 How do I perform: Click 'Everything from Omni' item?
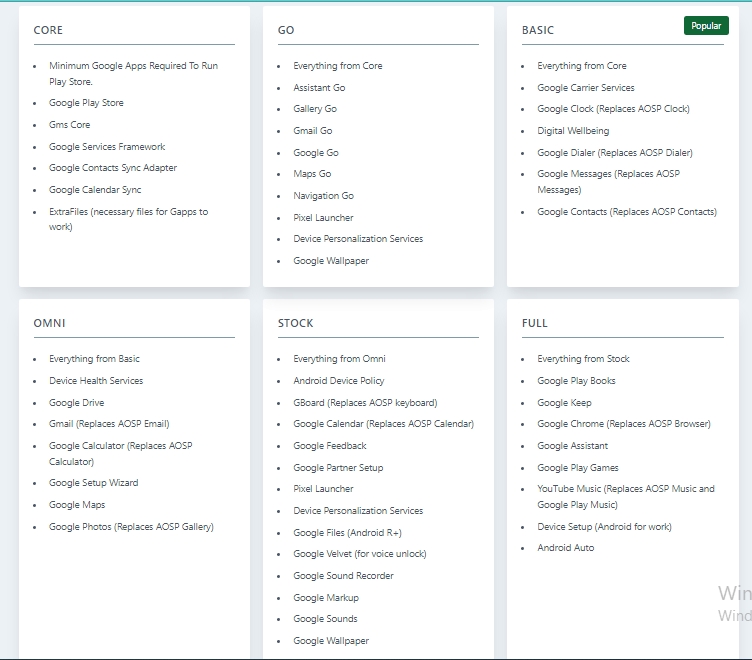pyautogui.click(x=339, y=359)
